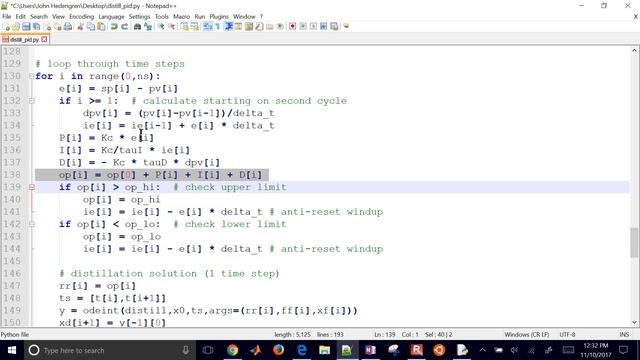The width and height of the screenshot is (640, 360).
Task: Cut the selection with the scissors icon
Action: click(80, 27)
